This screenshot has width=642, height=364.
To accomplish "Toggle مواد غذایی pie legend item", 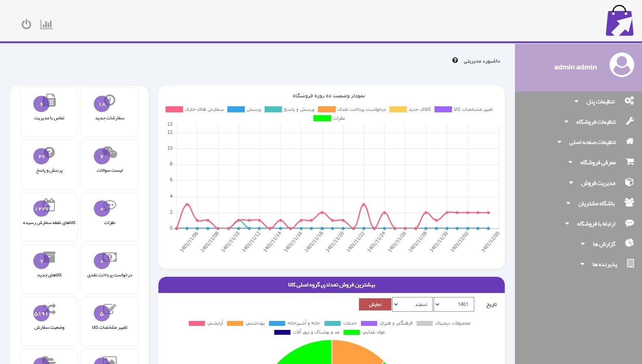I will [352, 332].
